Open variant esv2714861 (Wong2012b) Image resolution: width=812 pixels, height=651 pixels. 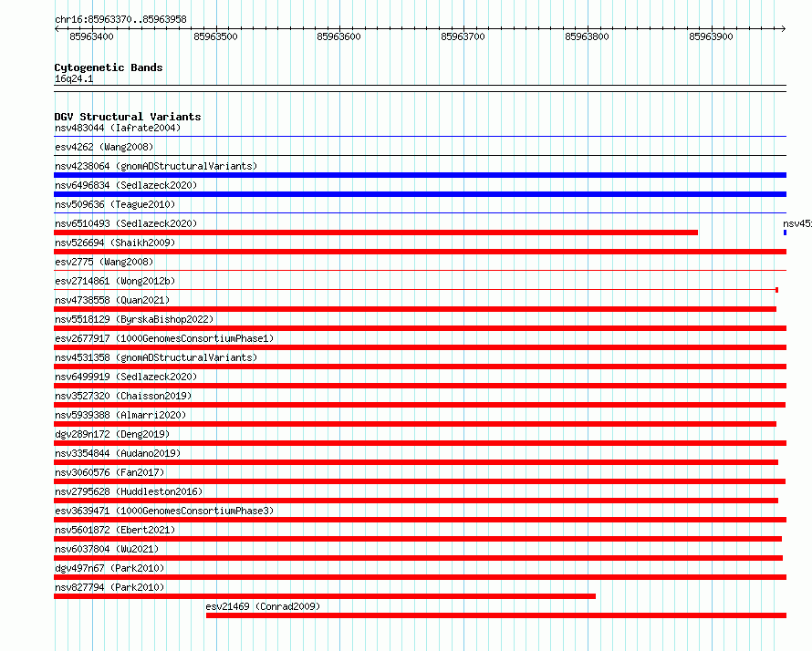tap(115, 281)
